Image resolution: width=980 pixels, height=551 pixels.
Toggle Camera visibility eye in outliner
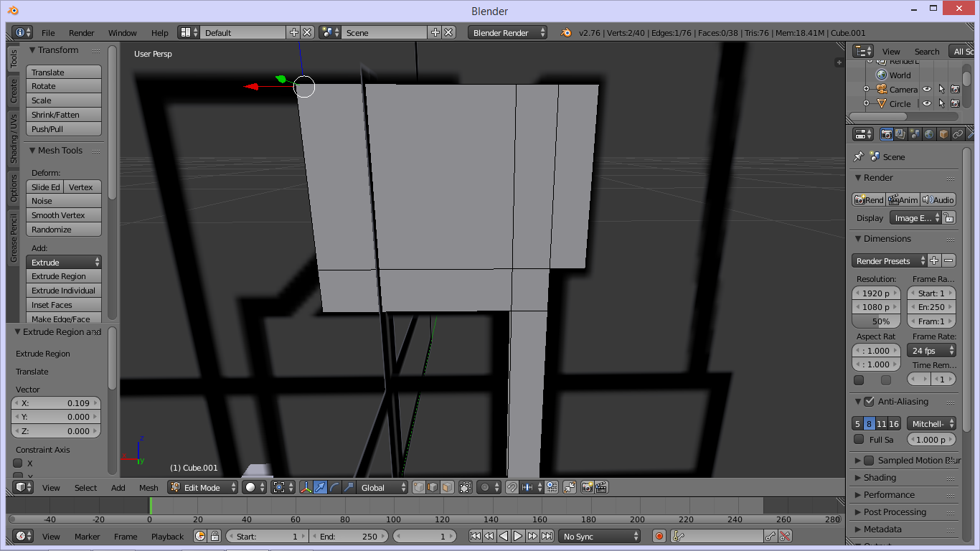[926, 90]
